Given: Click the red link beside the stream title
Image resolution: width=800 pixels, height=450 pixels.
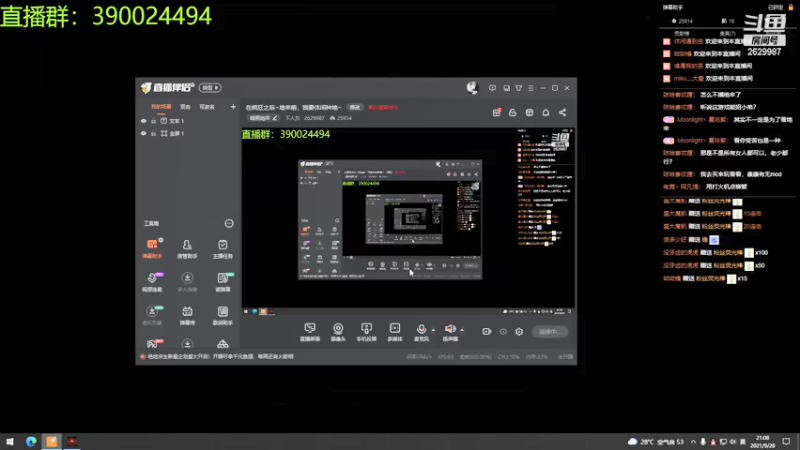Looking at the screenshot, I should coord(383,107).
